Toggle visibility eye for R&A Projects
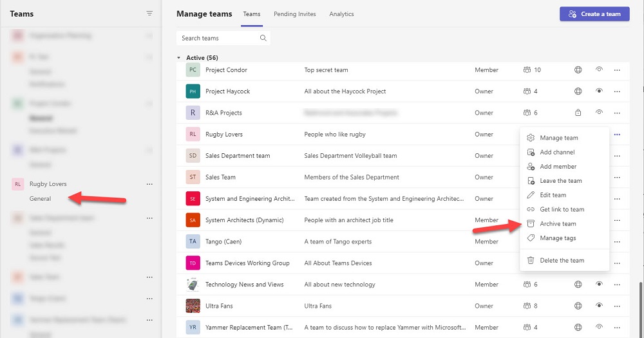The height and width of the screenshot is (338, 644). (599, 112)
